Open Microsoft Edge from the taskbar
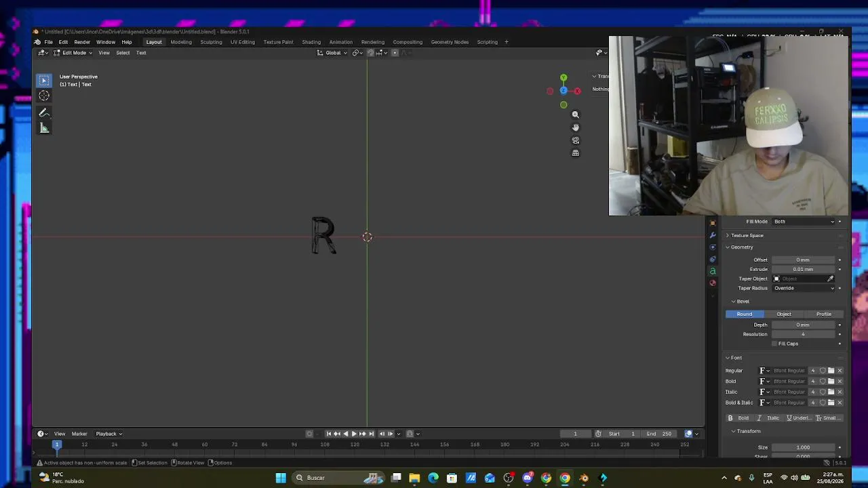Viewport: 868px width, 488px height. click(433, 478)
